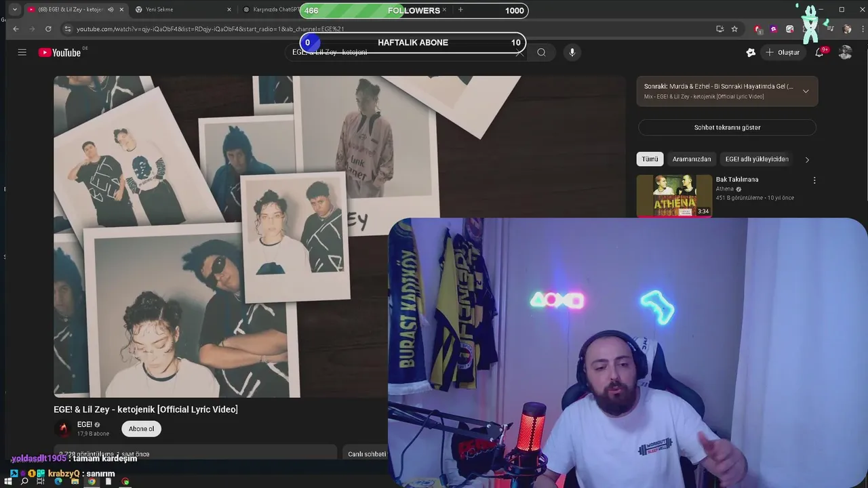Select the Aramanızdan filter chip

pyautogui.click(x=692, y=159)
